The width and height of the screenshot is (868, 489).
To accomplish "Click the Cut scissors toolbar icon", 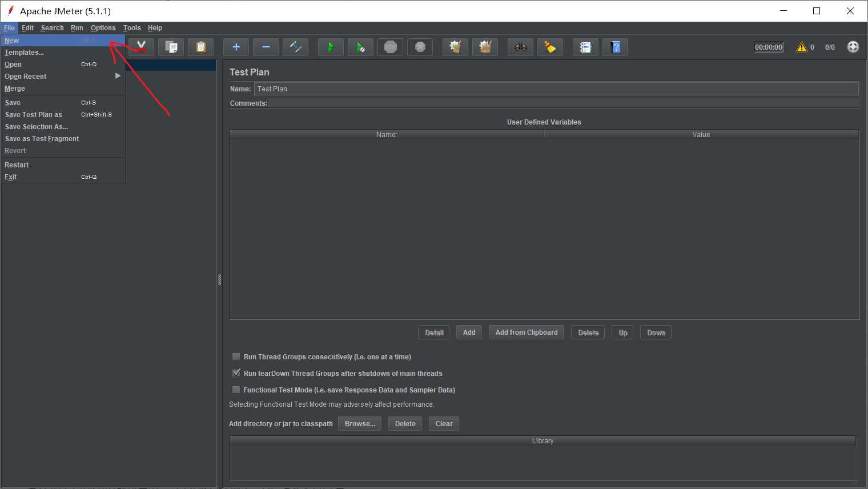I will (x=141, y=47).
